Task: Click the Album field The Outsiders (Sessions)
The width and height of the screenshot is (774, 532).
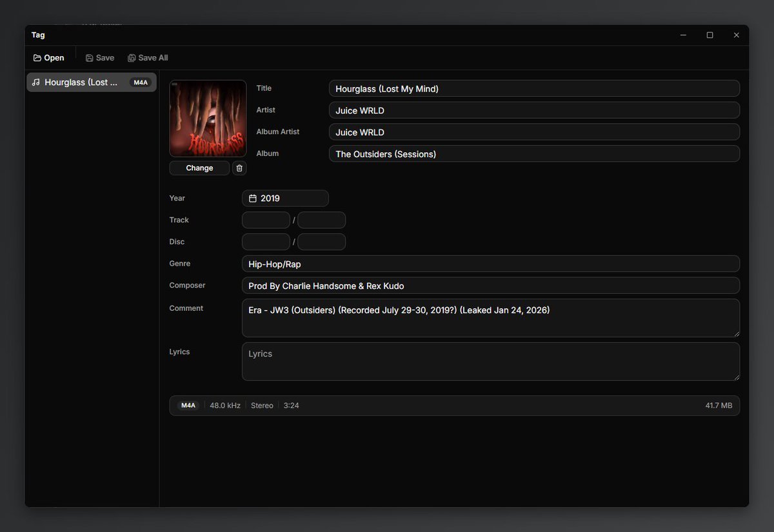Action: (x=534, y=154)
